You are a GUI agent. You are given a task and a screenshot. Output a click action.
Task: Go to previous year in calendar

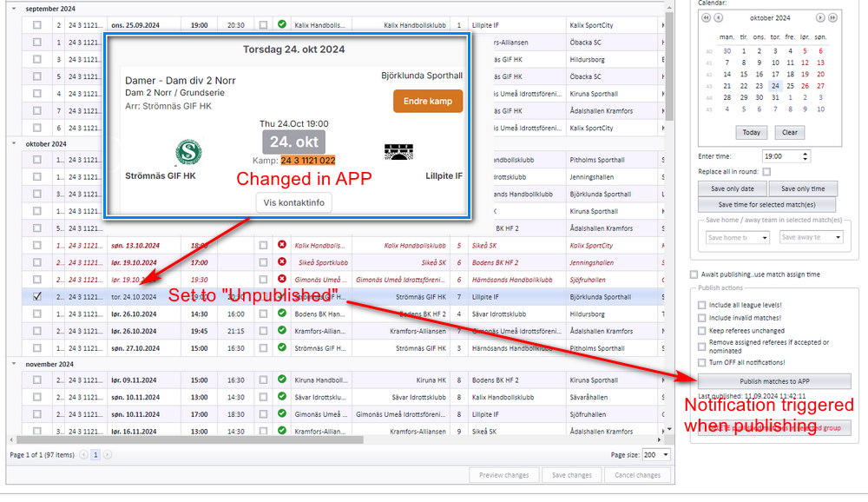(x=706, y=17)
